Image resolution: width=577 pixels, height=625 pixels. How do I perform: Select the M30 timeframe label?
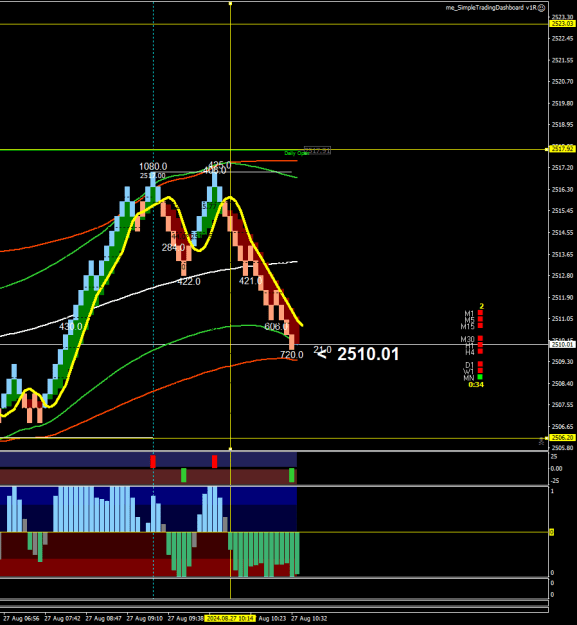[467, 339]
